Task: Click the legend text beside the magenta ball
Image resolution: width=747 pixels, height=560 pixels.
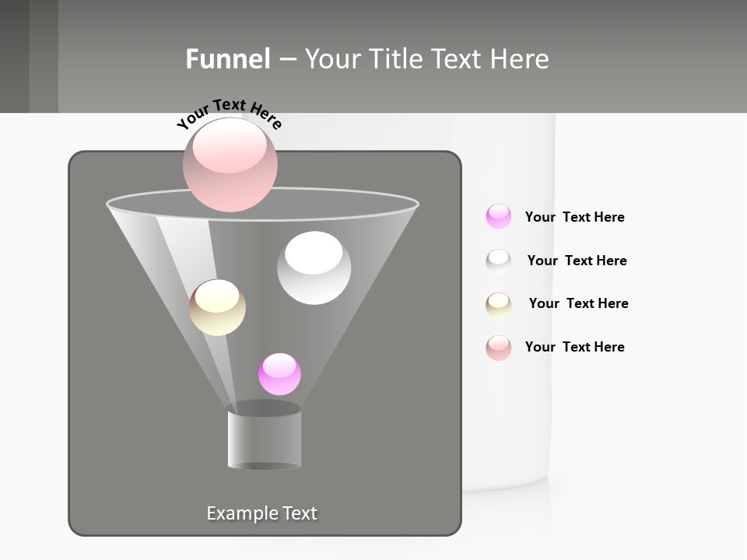Action: [574, 217]
